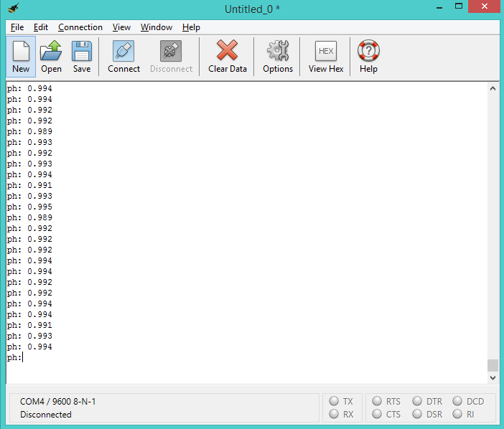Open the Window menu
Viewport: 504px width, 429px height.
[156, 27]
